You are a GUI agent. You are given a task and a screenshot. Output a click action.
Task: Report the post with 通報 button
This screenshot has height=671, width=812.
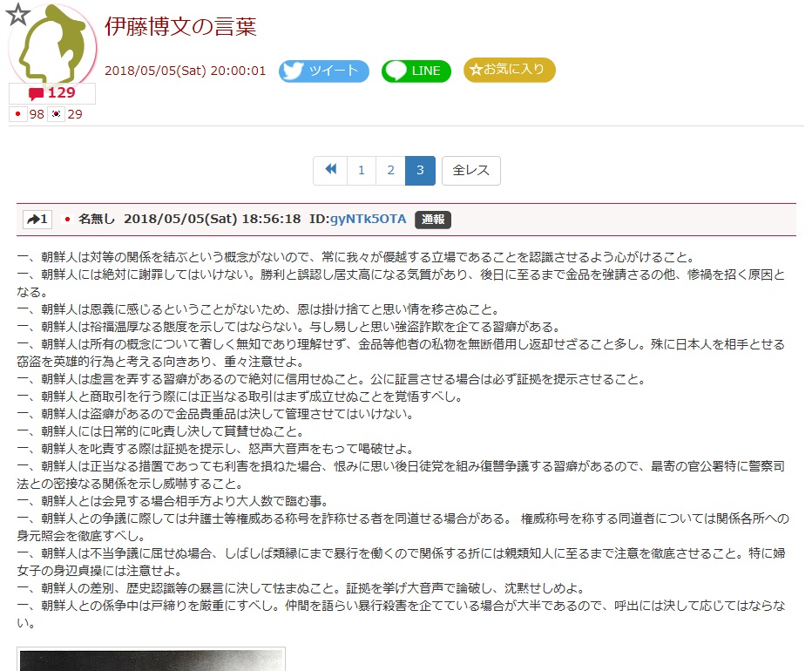coord(433,220)
